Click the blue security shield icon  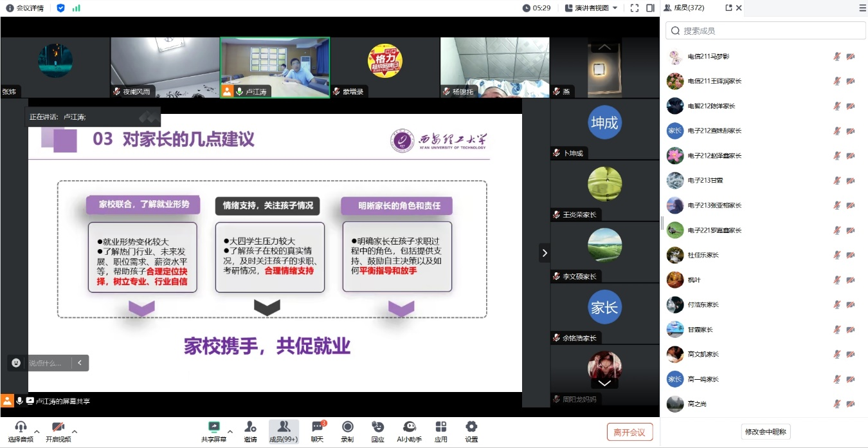click(x=60, y=8)
